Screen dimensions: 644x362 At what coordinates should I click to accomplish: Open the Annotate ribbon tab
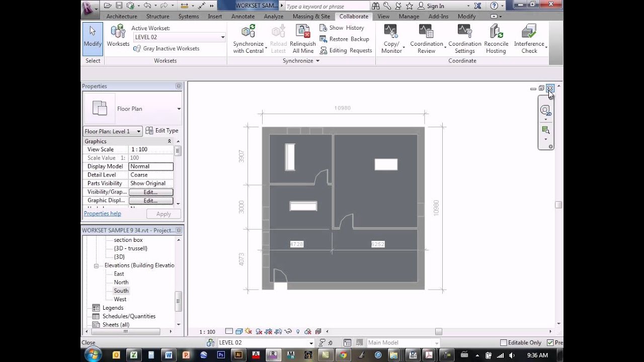[x=243, y=16]
